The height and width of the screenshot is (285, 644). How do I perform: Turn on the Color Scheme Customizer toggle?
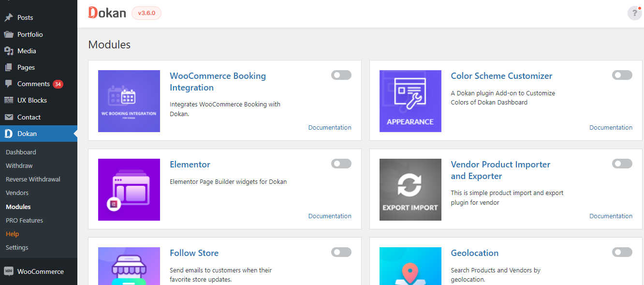622,75
